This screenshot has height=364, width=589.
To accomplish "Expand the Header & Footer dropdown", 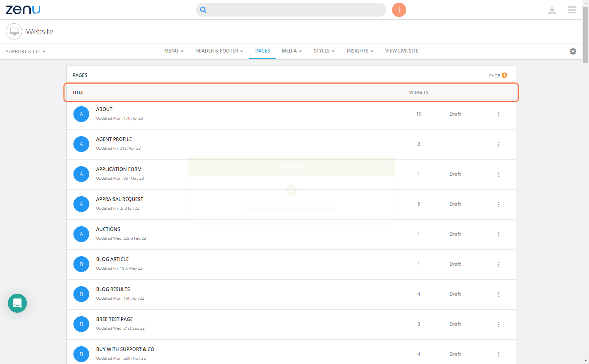I will click(x=219, y=51).
